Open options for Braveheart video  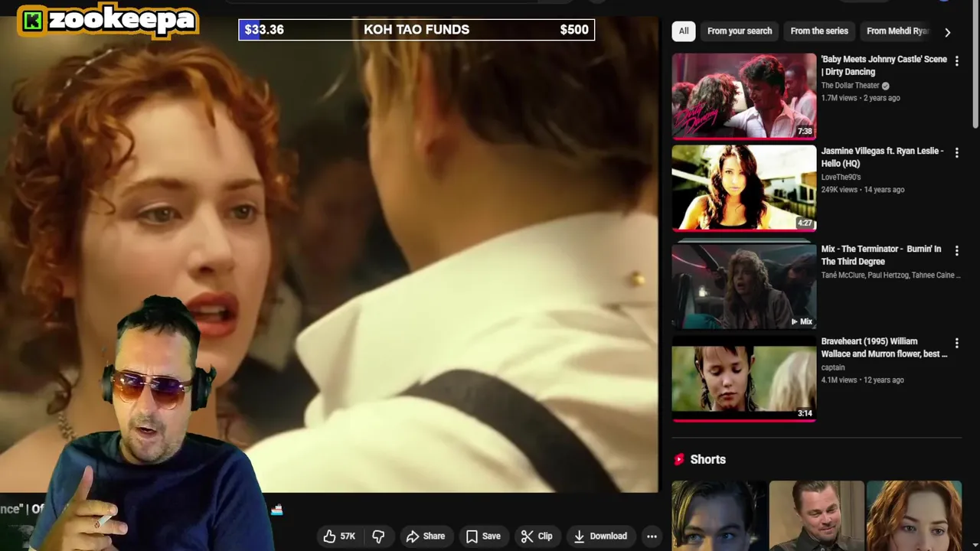pos(956,343)
